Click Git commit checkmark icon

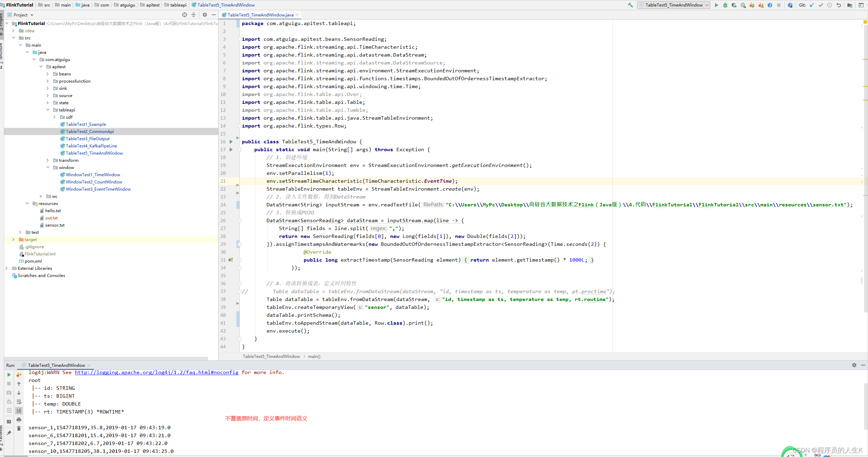pos(821,5)
